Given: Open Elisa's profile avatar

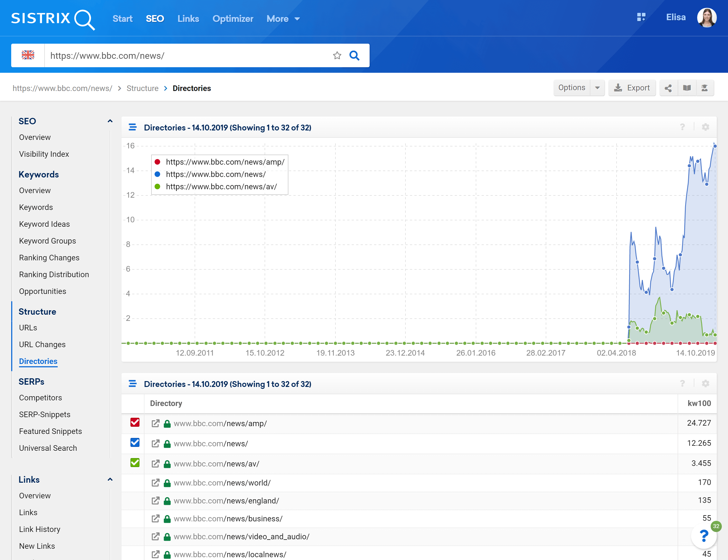Looking at the screenshot, I should (707, 18).
